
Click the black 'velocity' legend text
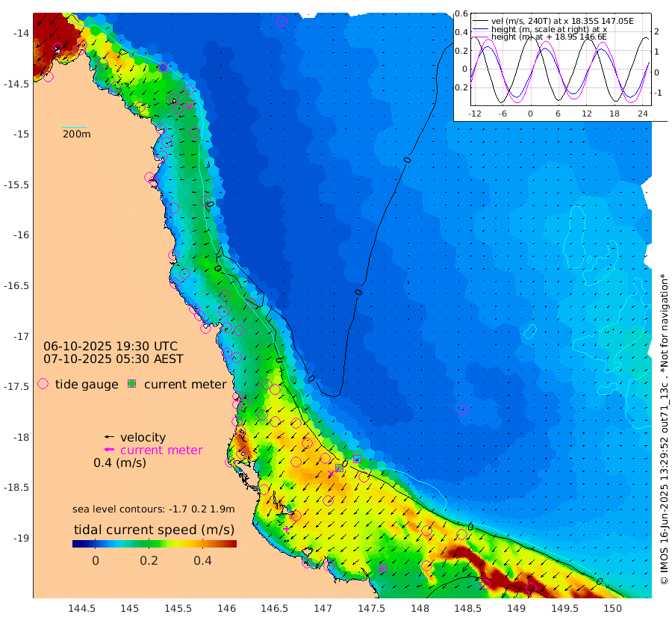[x=143, y=437]
